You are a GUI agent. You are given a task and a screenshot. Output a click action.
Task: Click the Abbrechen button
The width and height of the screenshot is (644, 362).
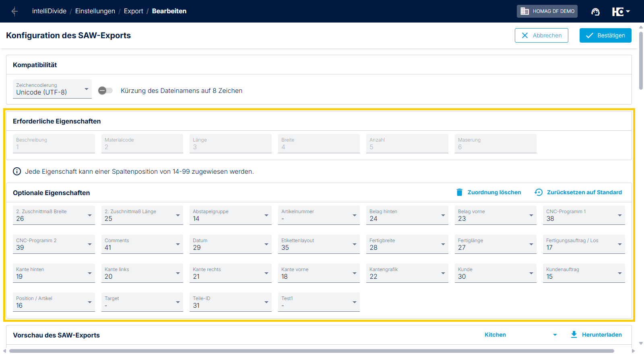pos(541,35)
